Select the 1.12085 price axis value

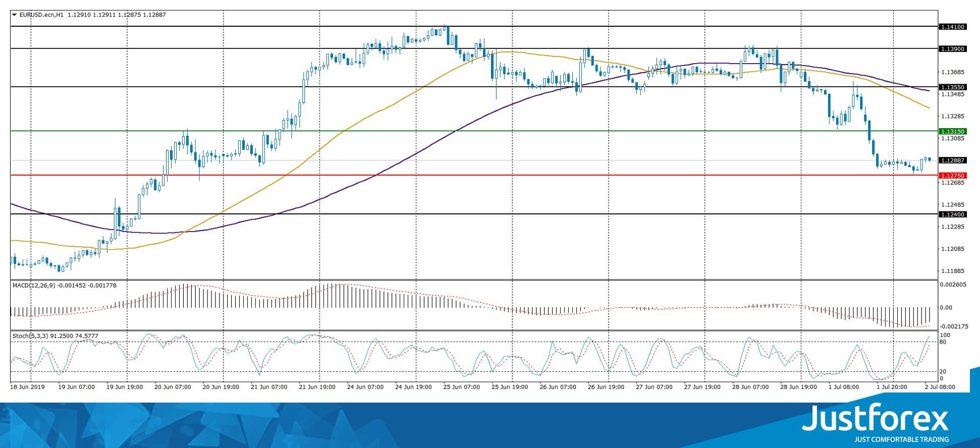pyautogui.click(x=953, y=249)
